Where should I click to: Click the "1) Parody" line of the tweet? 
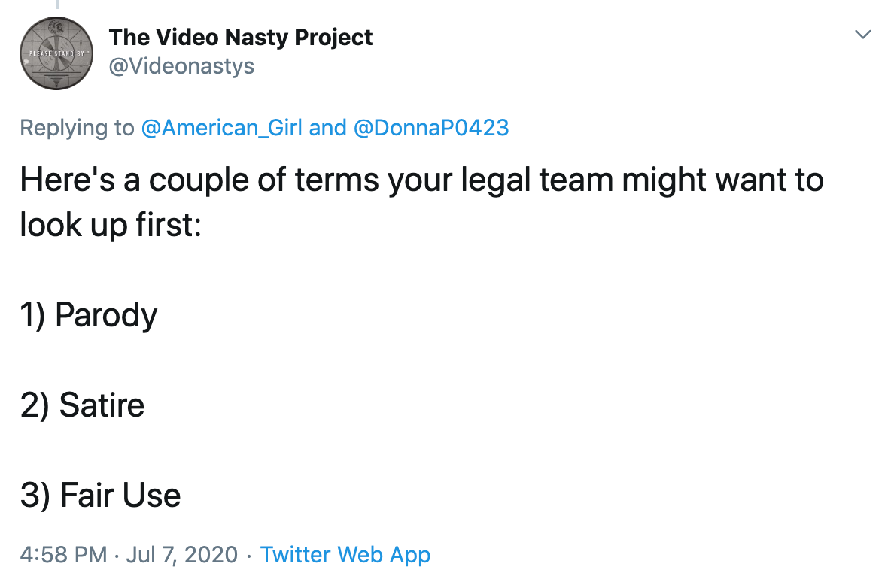coord(89,314)
